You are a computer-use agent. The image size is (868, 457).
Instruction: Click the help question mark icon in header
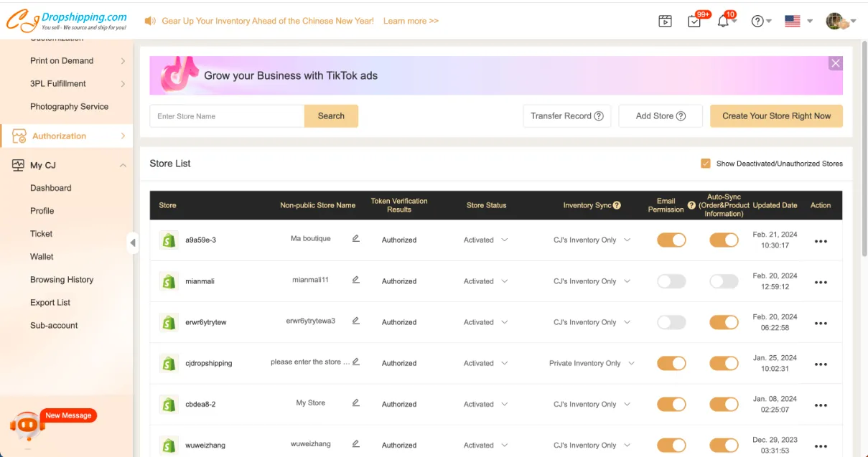pyautogui.click(x=757, y=22)
